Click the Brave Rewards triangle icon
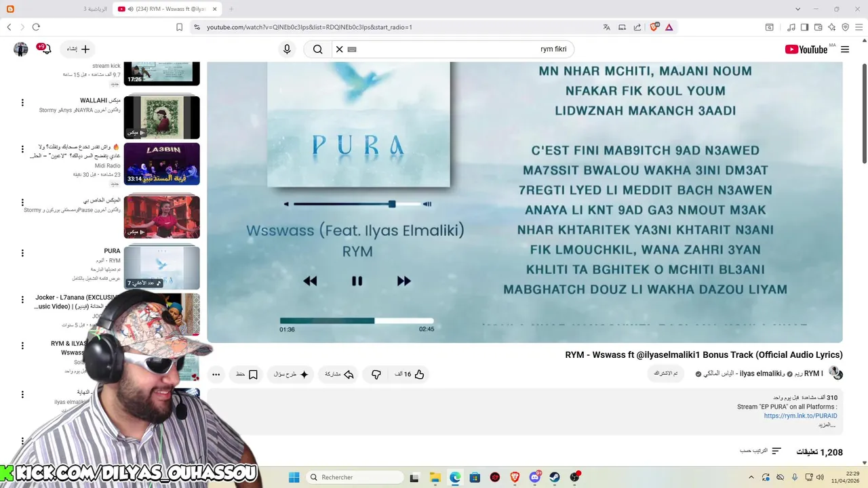 pos(669,27)
